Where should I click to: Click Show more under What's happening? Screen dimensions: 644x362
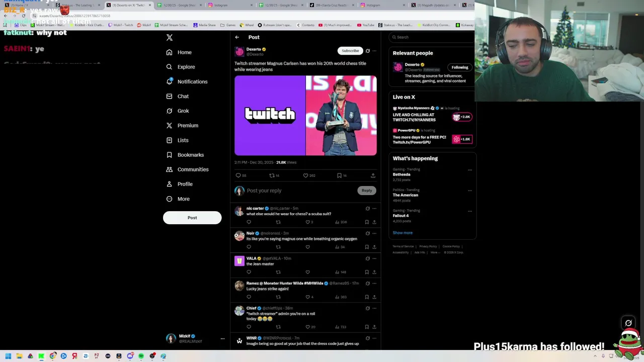pyautogui.click(x=403, y=233)
